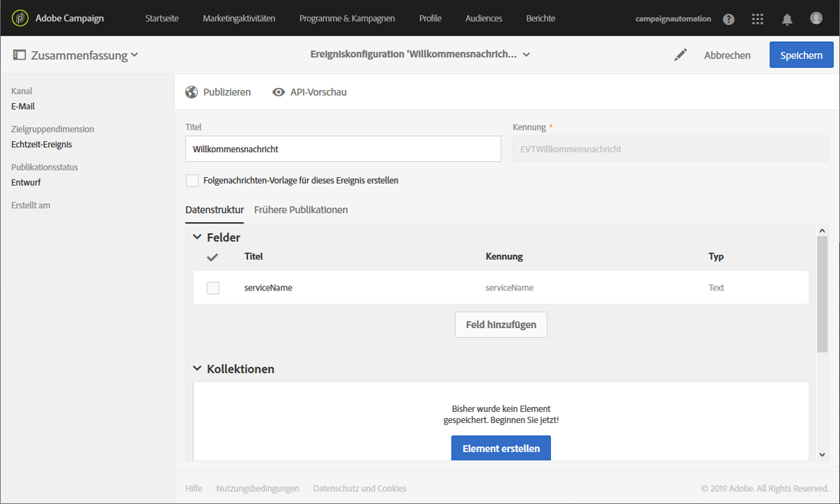Check the serviceName field row checkbox
The height and width of the screenshot is (504, 840).
213,288
